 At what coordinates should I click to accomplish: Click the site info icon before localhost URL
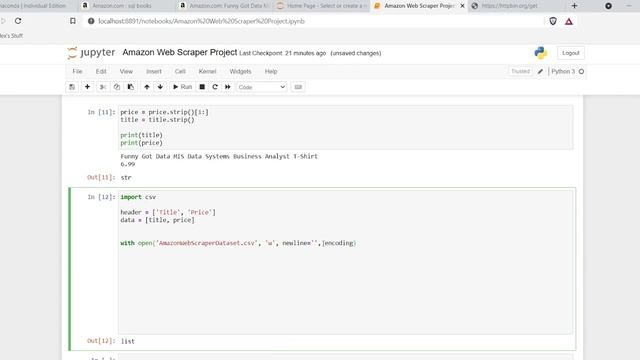pyautogui.click(x=91, y=21)
